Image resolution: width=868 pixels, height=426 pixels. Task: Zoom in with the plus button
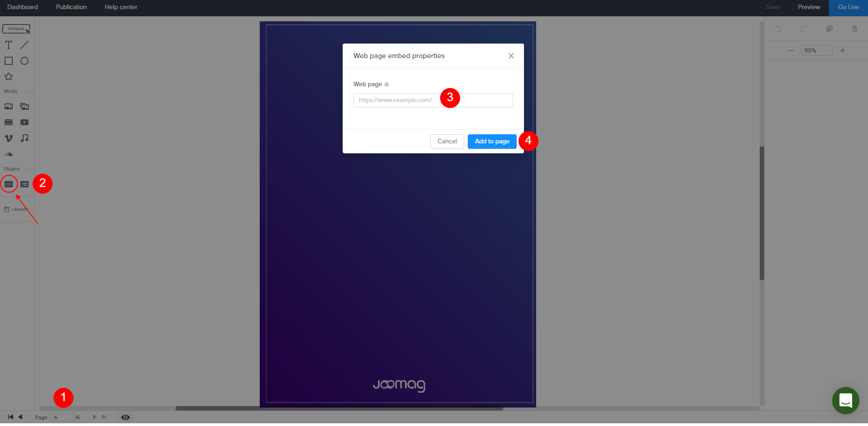point(843,50)
